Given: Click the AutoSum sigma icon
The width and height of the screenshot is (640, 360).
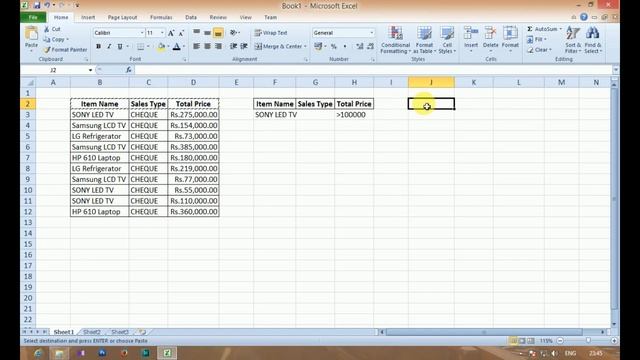Looking at the screenshot, I should point(529,29).
